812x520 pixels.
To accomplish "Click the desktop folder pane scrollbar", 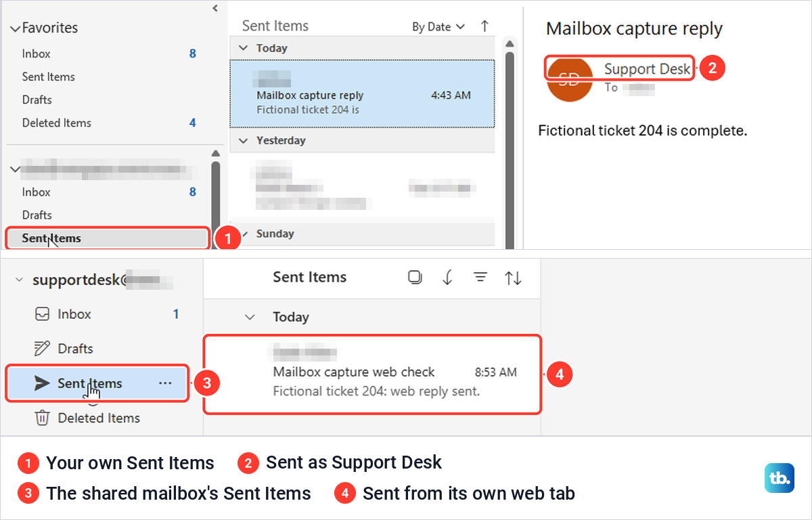I will pos(215,200).
